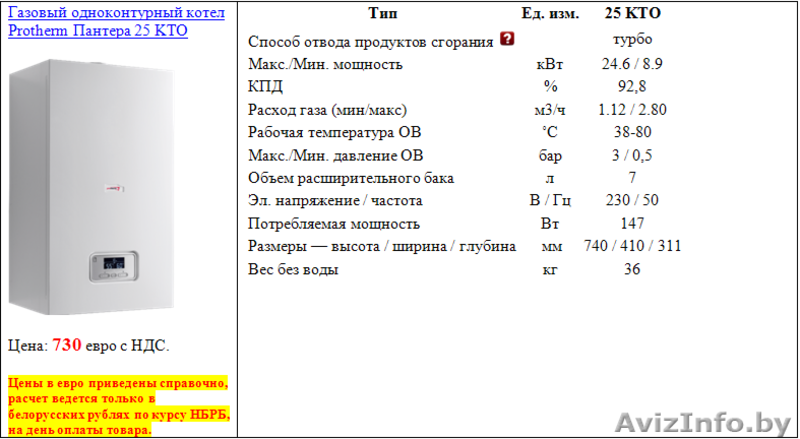This screenshot has height=439, width=800.
Task: Click the 'кВт' unit cell
Action: [x=550, y=65]
